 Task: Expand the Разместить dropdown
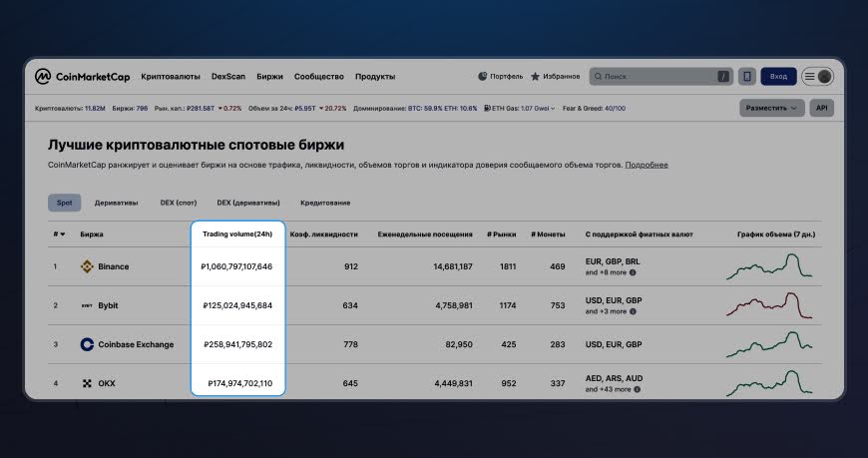click(x=771, y=108)
